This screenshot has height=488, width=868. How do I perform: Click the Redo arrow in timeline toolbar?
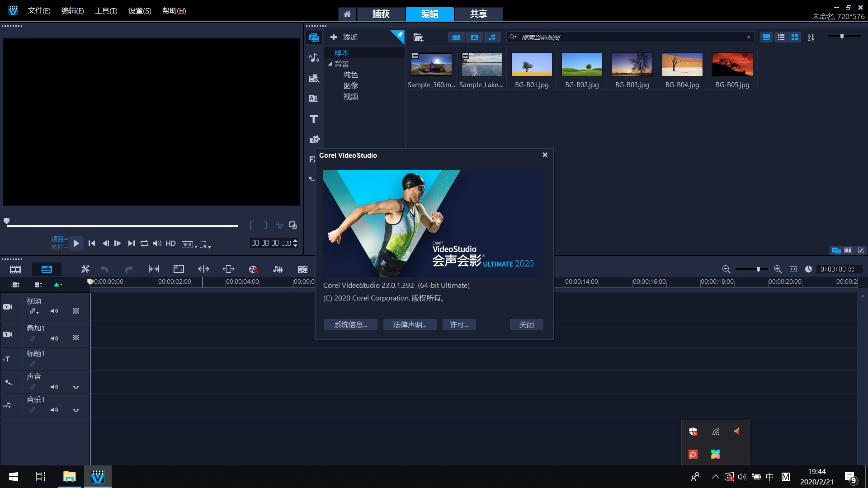(x=129, y=269)
